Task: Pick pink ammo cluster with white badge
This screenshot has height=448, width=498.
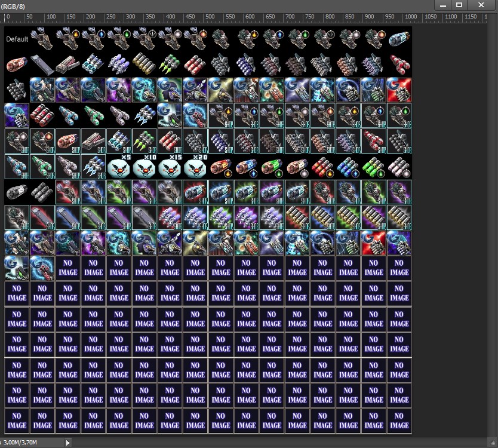Action: [399, 167]
